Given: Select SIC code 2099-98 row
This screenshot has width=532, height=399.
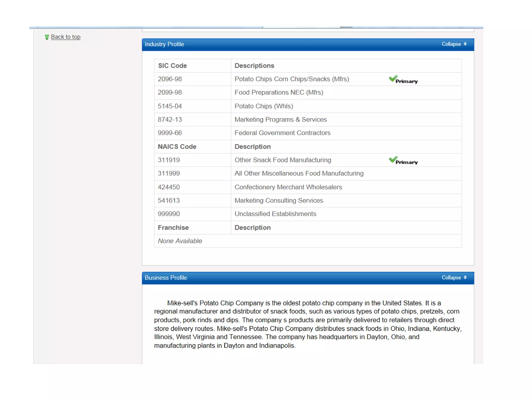Looking at the screenshot, I should click(x=170, y=92).
